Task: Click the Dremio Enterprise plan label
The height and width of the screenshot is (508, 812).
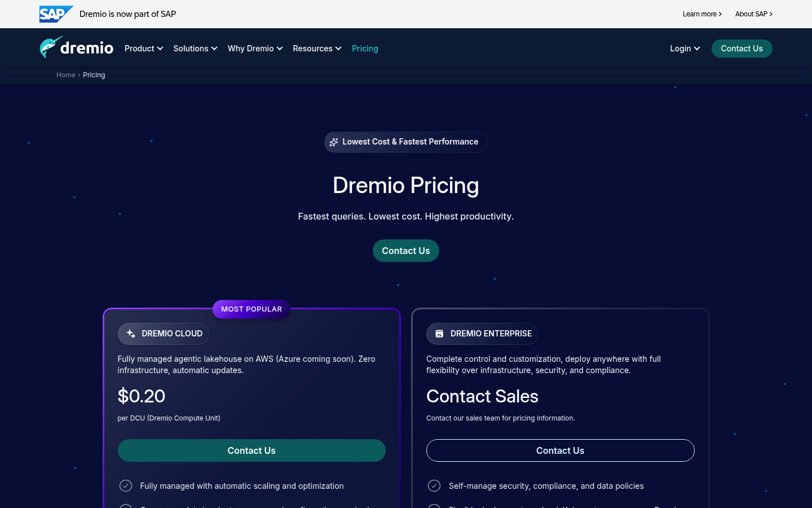Action: tap(482, 334)
